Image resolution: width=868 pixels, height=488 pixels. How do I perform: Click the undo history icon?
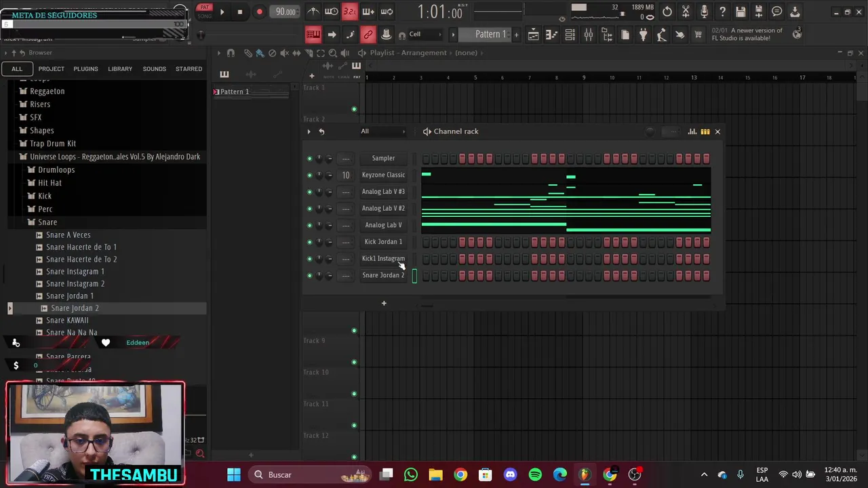667,12
